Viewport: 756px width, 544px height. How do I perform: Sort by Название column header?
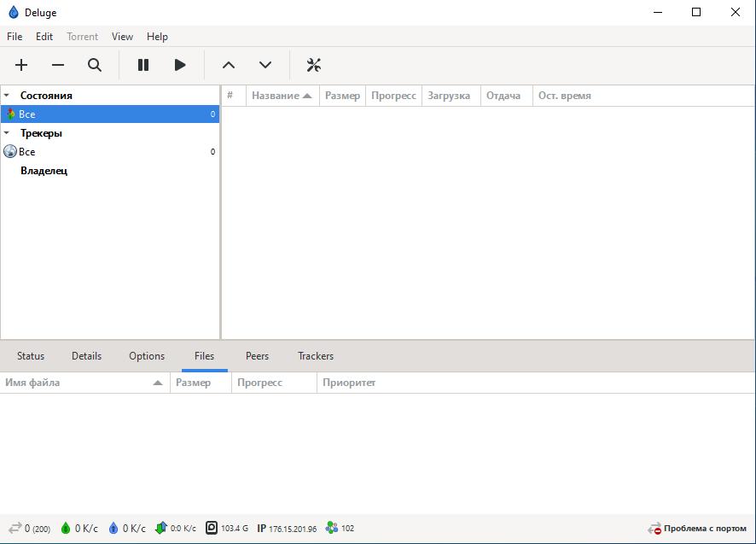tap(276, 96)
